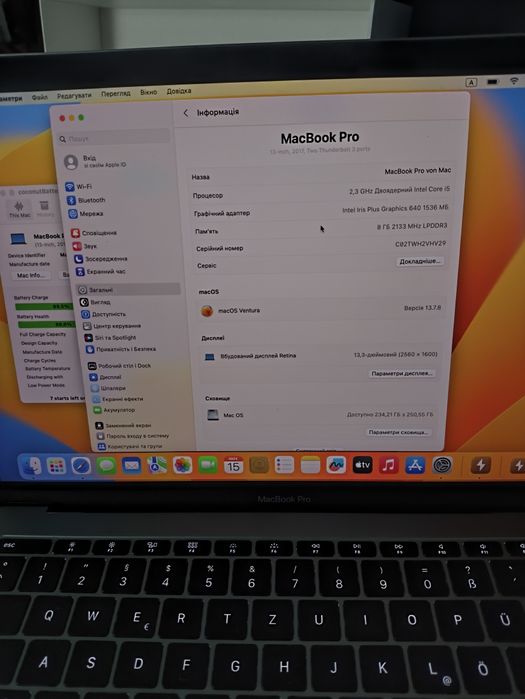The height and width of the screenshot is (699, 525).
Task: Open the Вікно menu
Action: [x=148, y=92]
